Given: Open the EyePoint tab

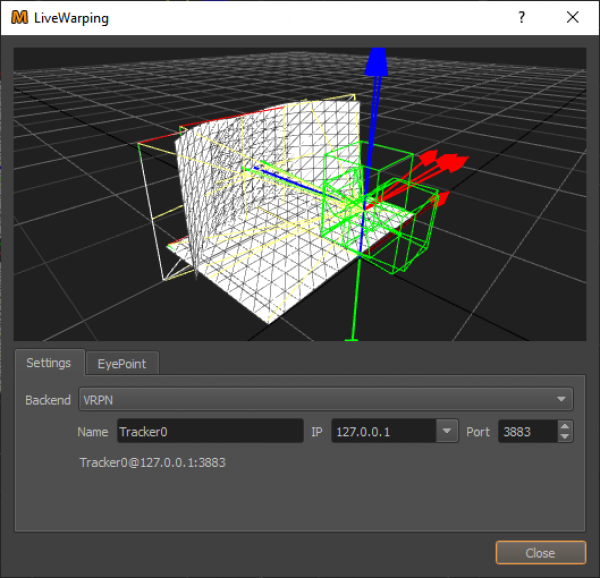Looking at the screenshot, I should pyautogui.click(x=121, y=364).
